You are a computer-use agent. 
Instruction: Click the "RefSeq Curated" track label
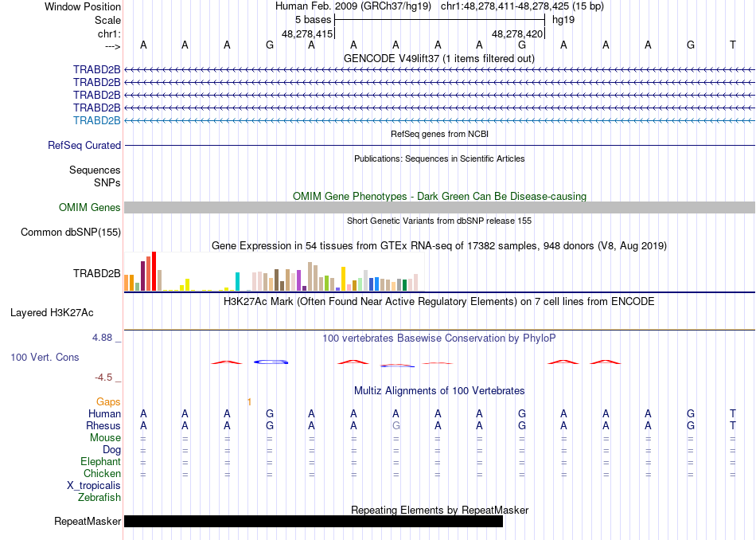[84, 145]
